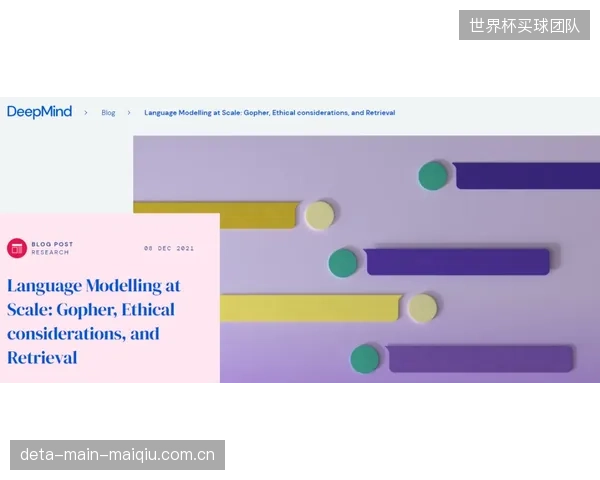The width and height of the screenshot is (600, 480).
Task: Open the DeepMind logo home link
Action: click(x=39, y=112)
